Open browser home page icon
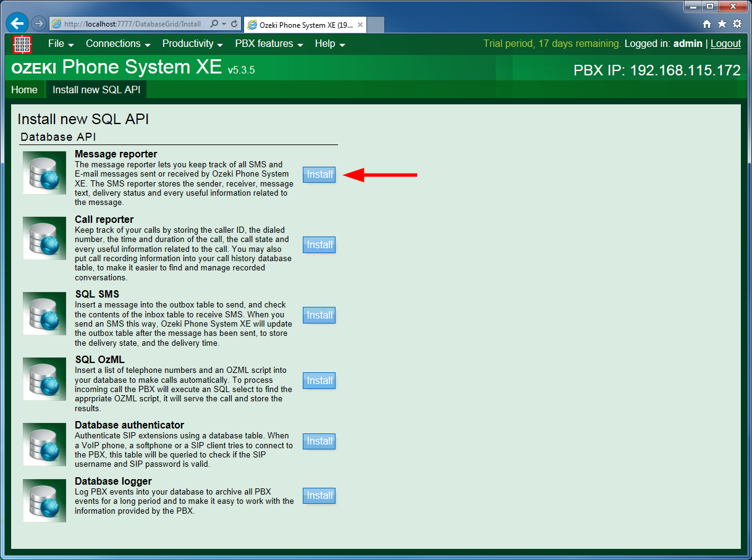Image resolution: width=752 pixels, height=560 pixels. point(707,23)
